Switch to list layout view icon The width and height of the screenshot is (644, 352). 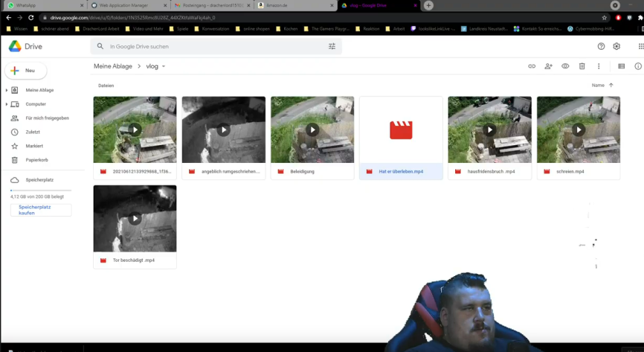point(622,66)
